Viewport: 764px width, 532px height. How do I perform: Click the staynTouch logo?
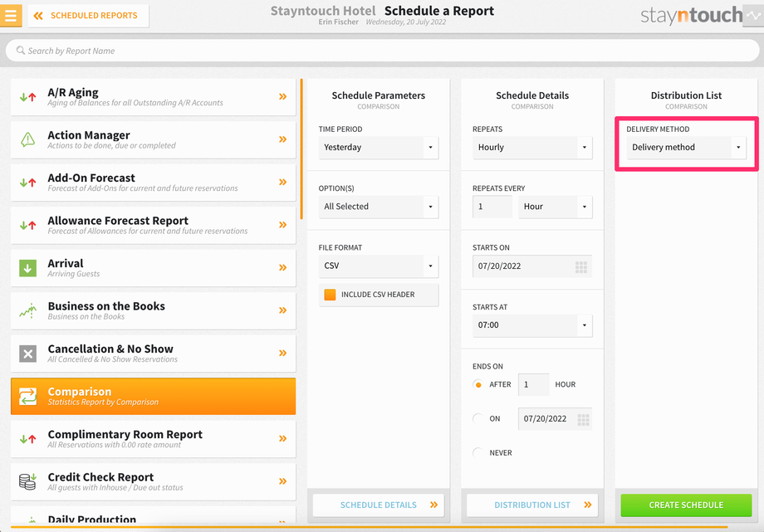pos(692,16)
